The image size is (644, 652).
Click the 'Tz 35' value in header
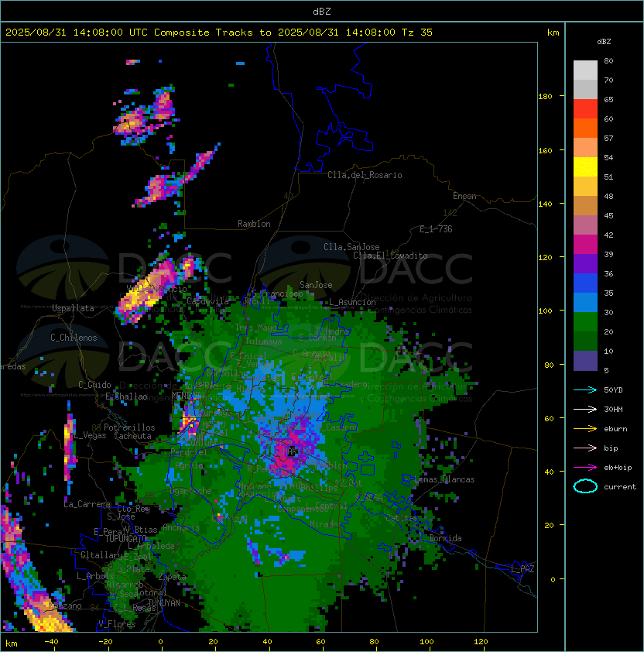(x=417, y=33)
